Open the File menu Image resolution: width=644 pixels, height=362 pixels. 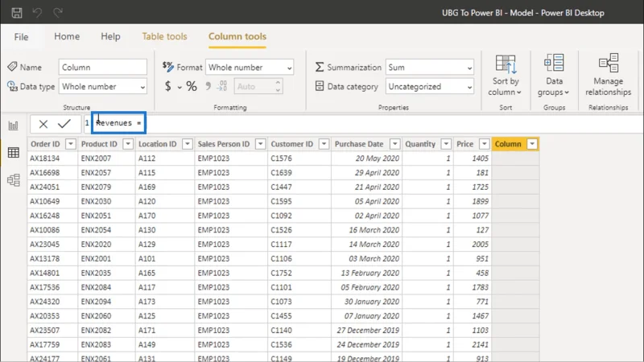pos(21,37)
